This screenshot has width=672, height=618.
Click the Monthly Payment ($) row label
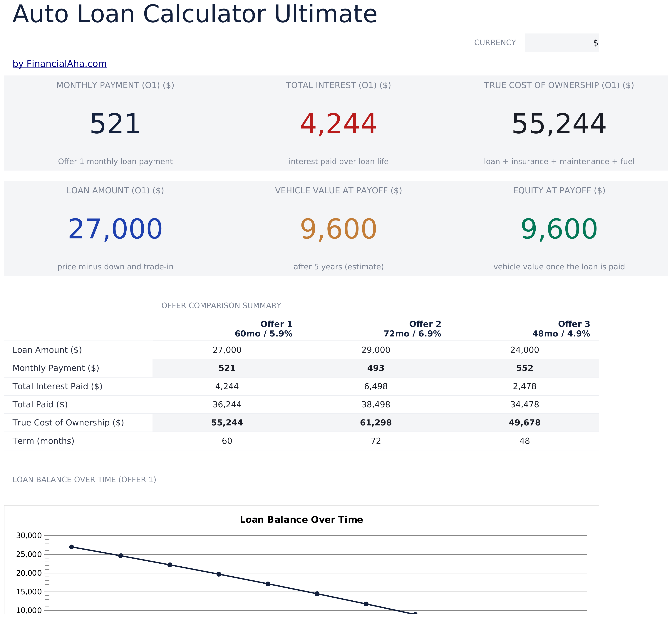pyautogui.click(x=56, y=368)
